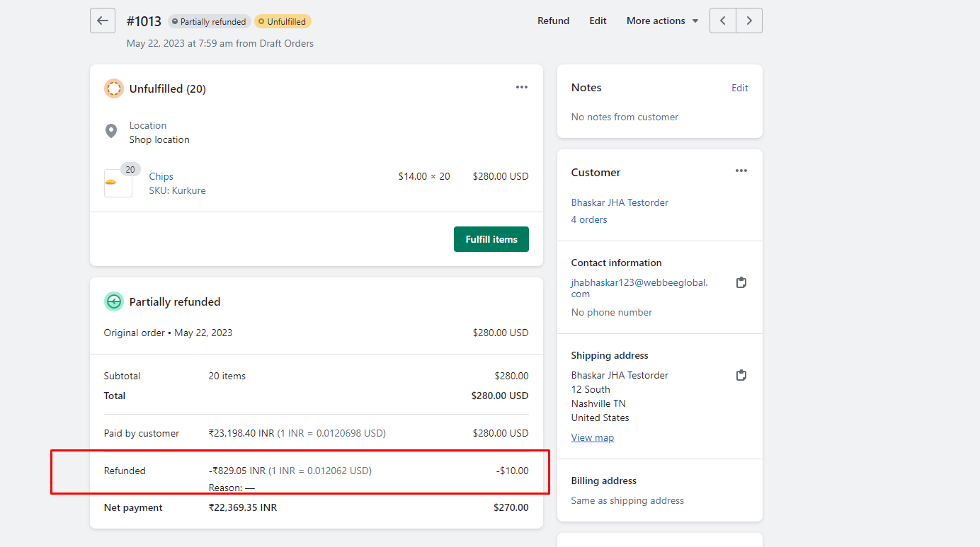Click the Chips product thumbnail
The width and height of the screenshot is (980, 547).
coord(118,183)
